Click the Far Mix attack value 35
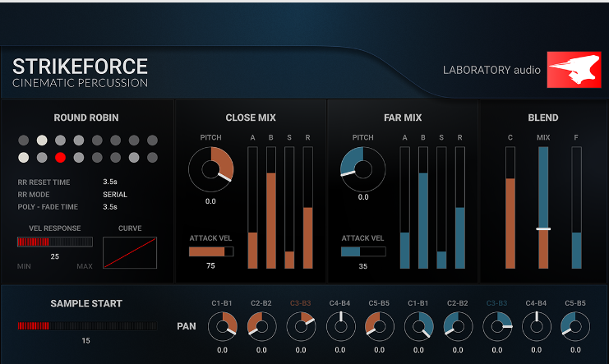The width and height of the screenshot is (609, 364). tap(362, 266)
